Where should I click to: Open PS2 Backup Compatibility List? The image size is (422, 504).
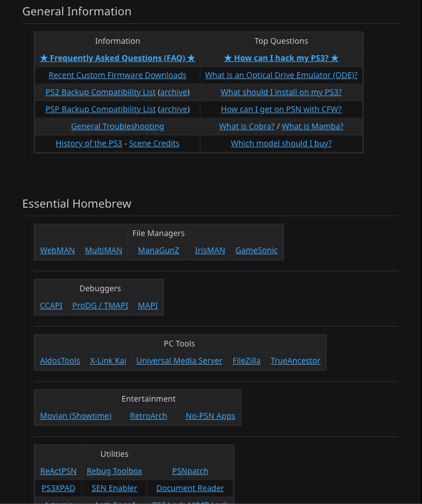pos(100,92)
